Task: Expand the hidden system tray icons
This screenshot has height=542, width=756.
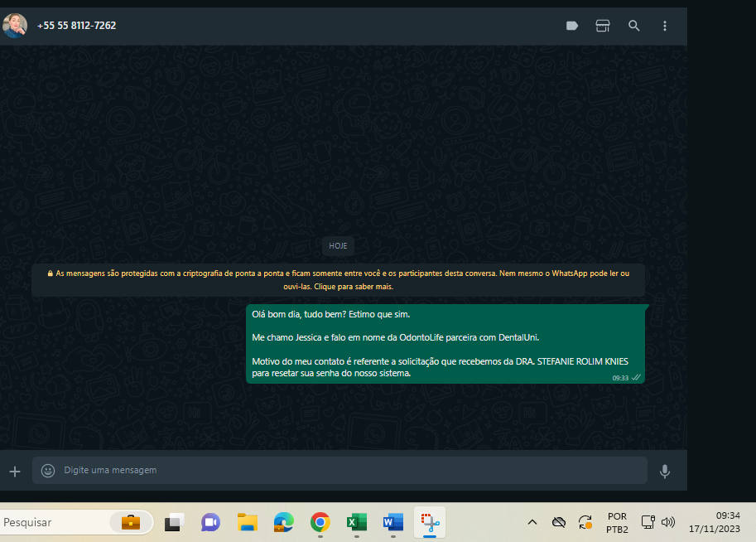Action: click(x=532, y=522)
